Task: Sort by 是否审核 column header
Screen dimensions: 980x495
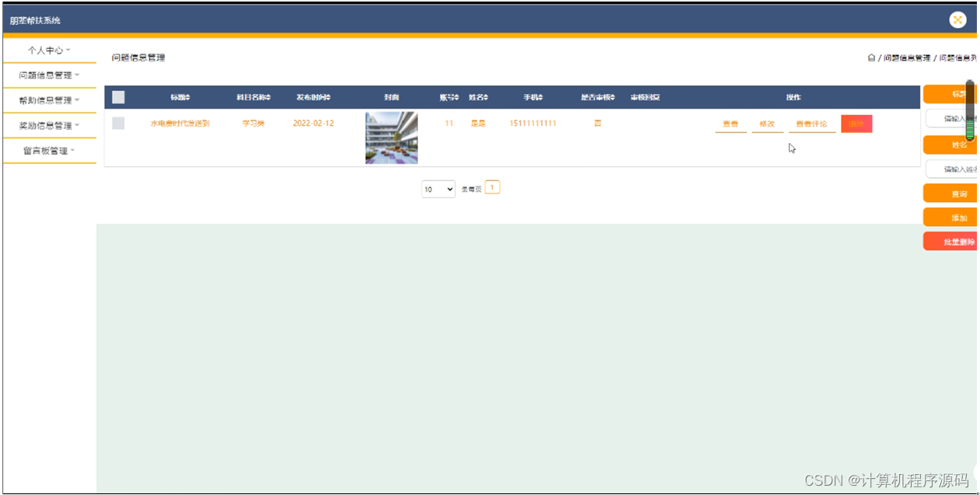Action: click(x=598, y=97)
